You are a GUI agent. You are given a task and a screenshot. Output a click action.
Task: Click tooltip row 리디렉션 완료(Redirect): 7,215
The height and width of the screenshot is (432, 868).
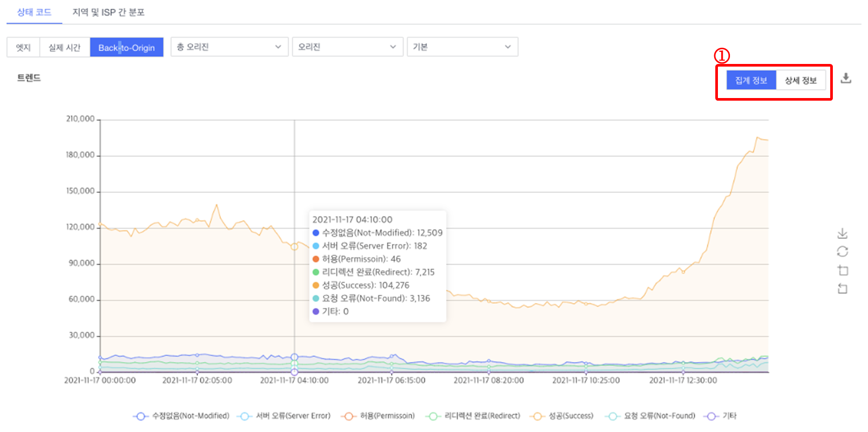(x=374, y=272)
